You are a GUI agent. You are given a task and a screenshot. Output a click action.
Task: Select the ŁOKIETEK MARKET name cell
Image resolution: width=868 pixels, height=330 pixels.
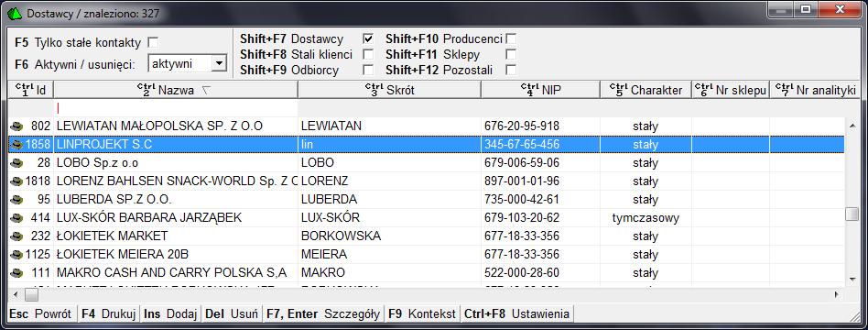(x=176, y=236)
